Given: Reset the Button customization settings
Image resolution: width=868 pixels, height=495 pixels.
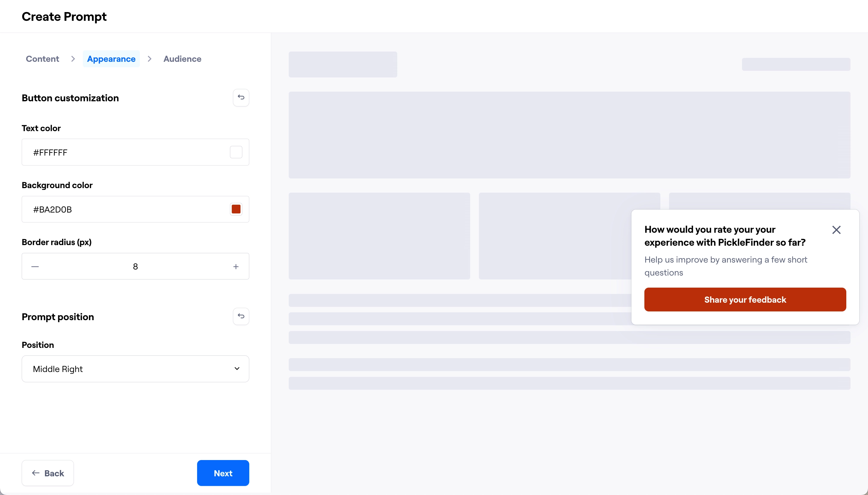Looking at the screenshot, I should click(x=241, y=98).
